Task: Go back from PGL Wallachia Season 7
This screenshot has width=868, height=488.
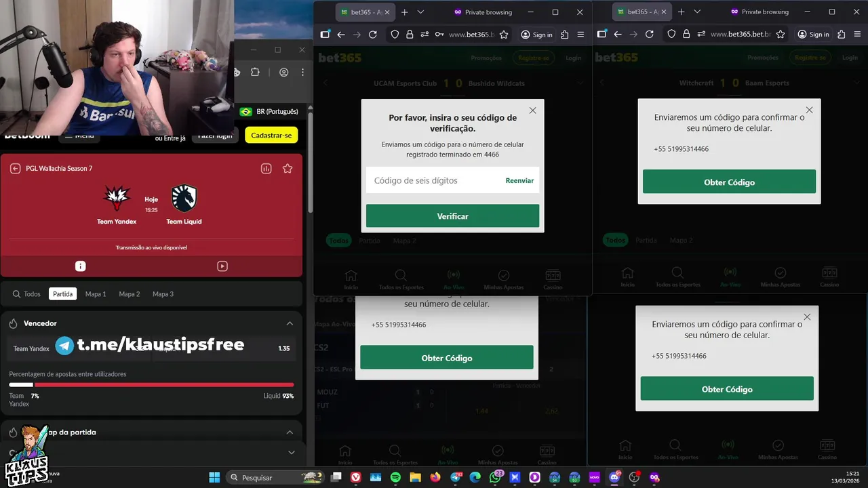Action: 15,168
